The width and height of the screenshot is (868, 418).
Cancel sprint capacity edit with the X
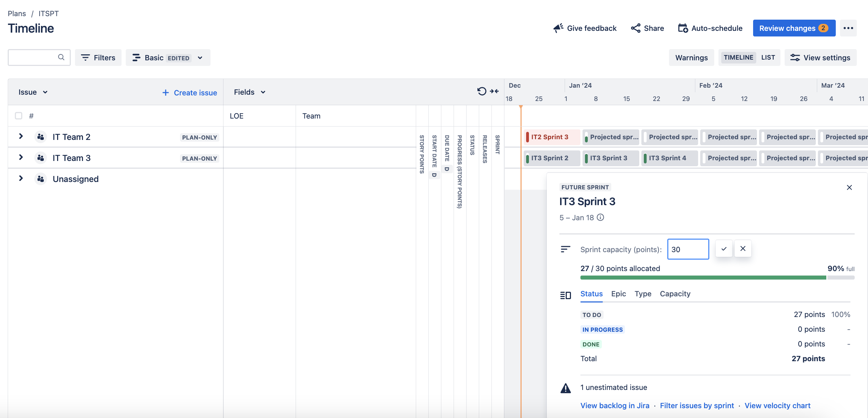click(x=743, y=248)
